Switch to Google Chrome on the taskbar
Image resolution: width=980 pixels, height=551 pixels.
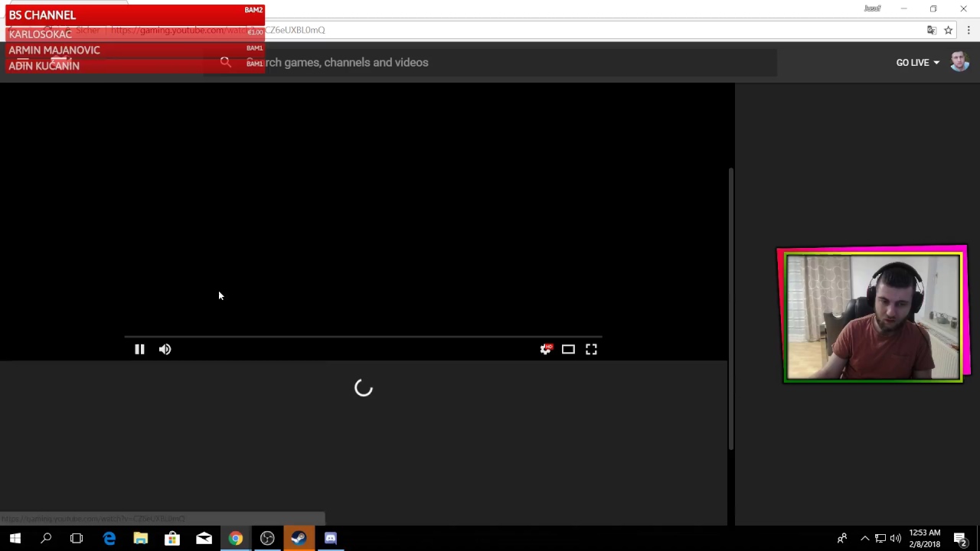235,539
